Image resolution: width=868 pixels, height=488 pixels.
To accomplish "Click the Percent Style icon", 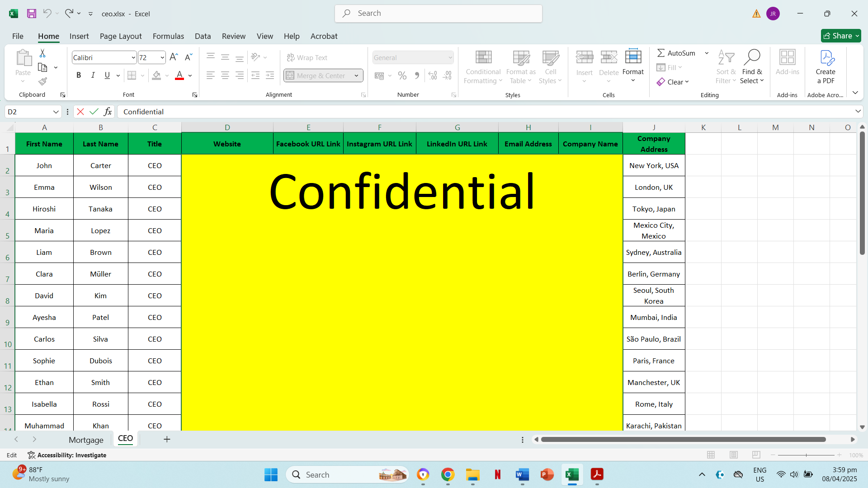I will coord(402,75).
